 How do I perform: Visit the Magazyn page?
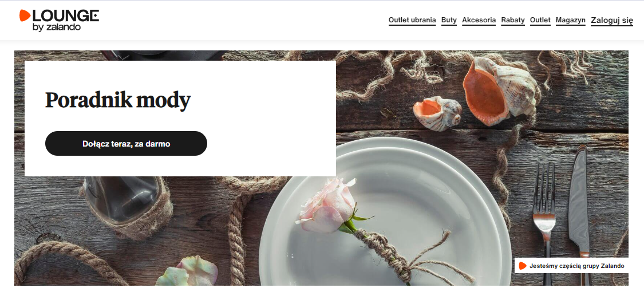[571, 20]
